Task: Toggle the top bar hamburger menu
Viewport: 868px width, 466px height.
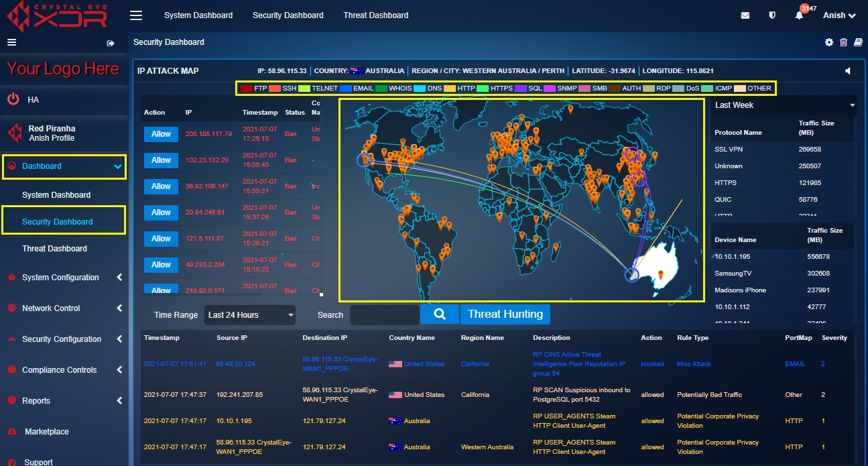Action: tap(136, 15)
